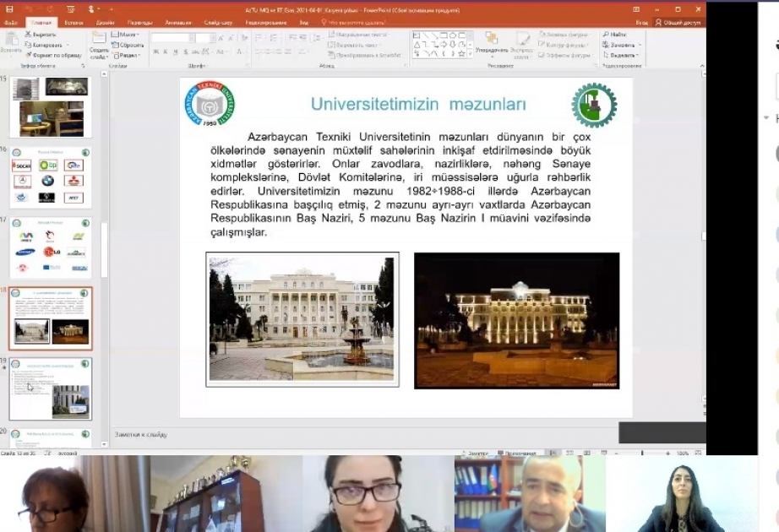Select slide 15 thumbnail
This screenshot has width=779, height=532.
coord(51,107)
